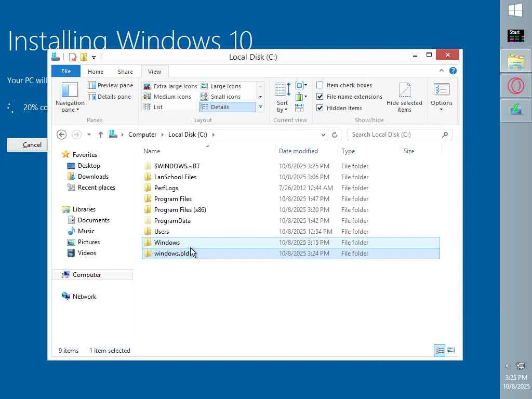
Task: Open Customize Quick Access Toolbar dropdown
Action: 94,57
